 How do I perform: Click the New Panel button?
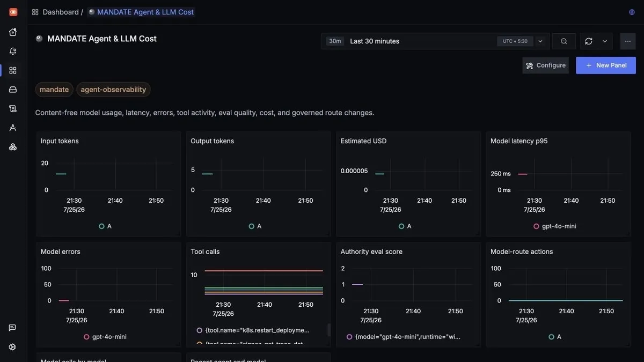pyautogui.click(x=606, y=65)
